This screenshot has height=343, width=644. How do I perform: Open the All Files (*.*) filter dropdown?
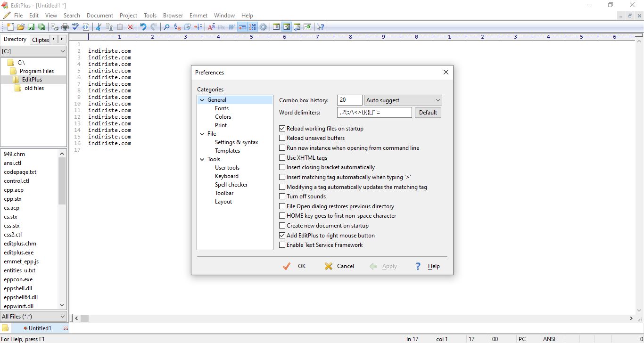pos(33,317)
